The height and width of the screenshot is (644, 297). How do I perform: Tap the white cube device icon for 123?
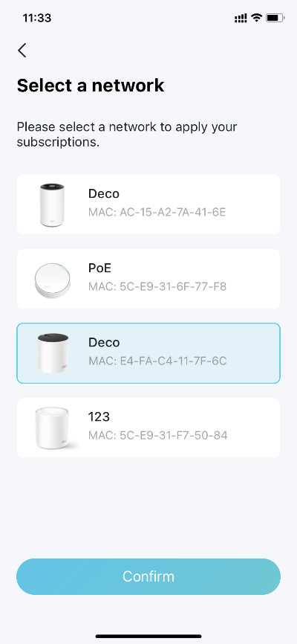pos(52,428)
